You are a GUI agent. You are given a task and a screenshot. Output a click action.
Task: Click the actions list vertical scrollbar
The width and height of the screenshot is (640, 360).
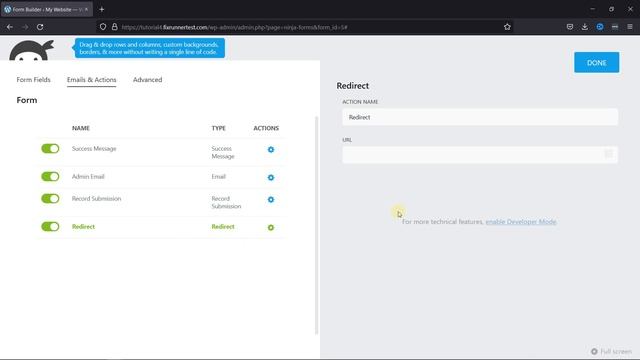[x=316, y=225]
